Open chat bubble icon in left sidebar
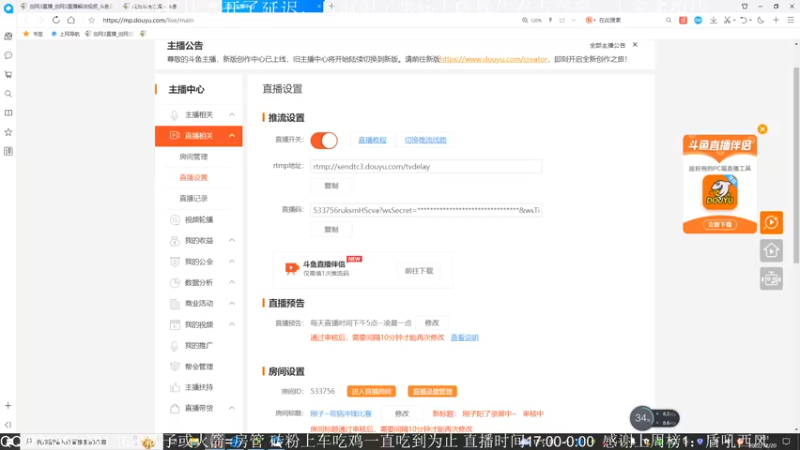This screenshot has width=800, height=450. (x=8, y=55)
